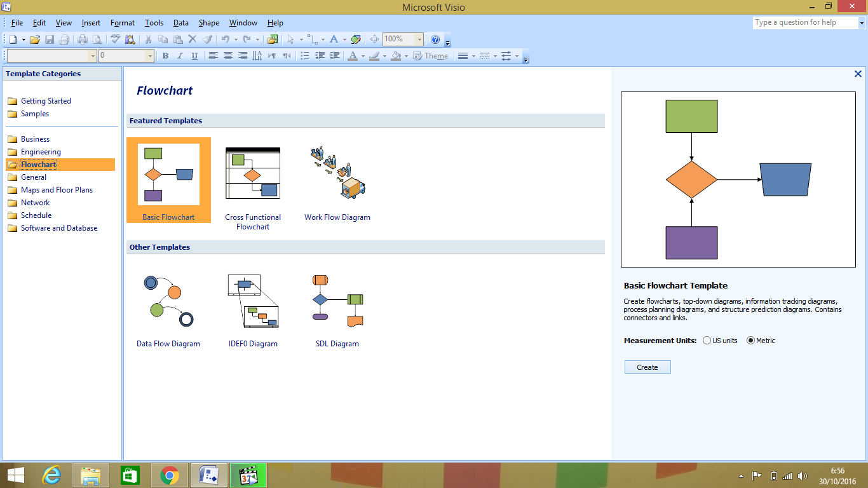Select the Pointer tool

click(290, 39)
